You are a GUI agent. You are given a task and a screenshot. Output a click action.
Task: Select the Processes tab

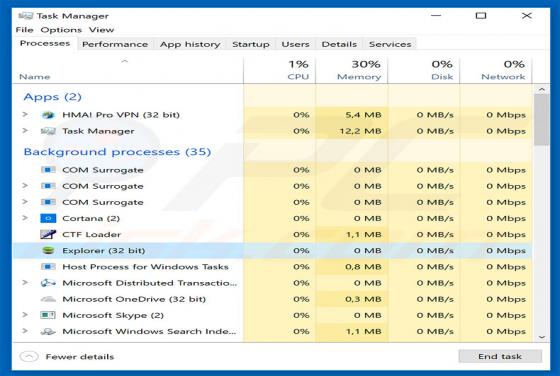[x=45, y=44]
